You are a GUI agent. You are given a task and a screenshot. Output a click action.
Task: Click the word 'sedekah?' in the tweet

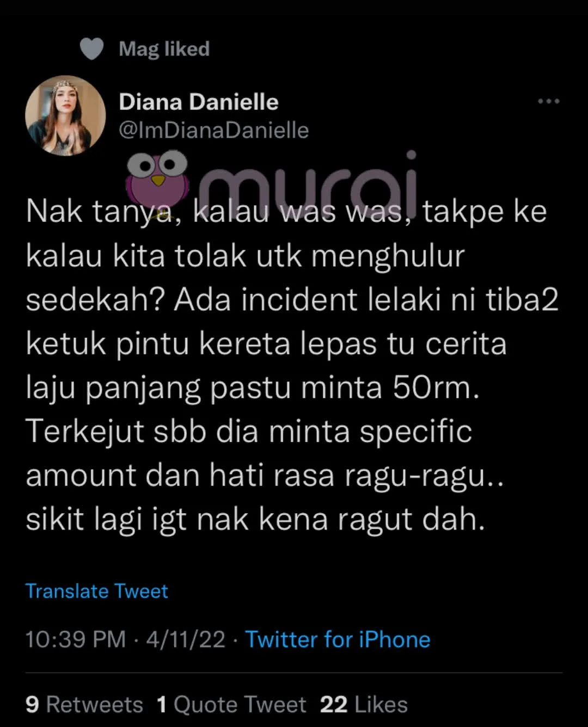(x=95, y=299)
